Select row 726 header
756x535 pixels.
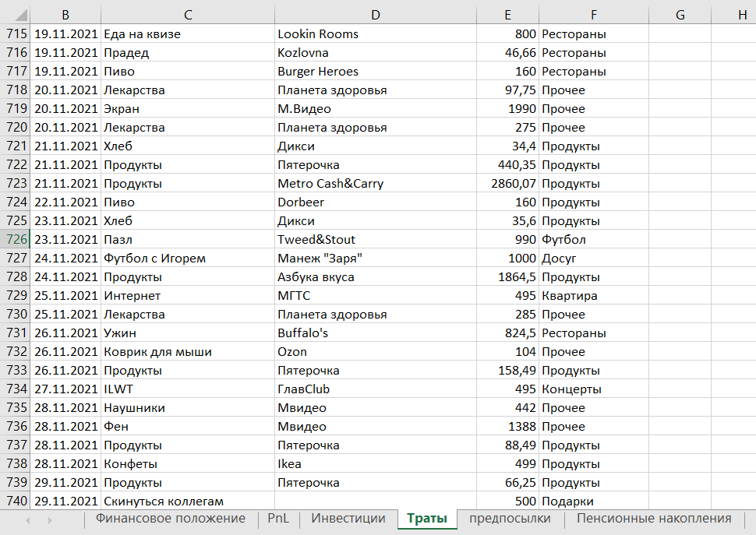15,239
